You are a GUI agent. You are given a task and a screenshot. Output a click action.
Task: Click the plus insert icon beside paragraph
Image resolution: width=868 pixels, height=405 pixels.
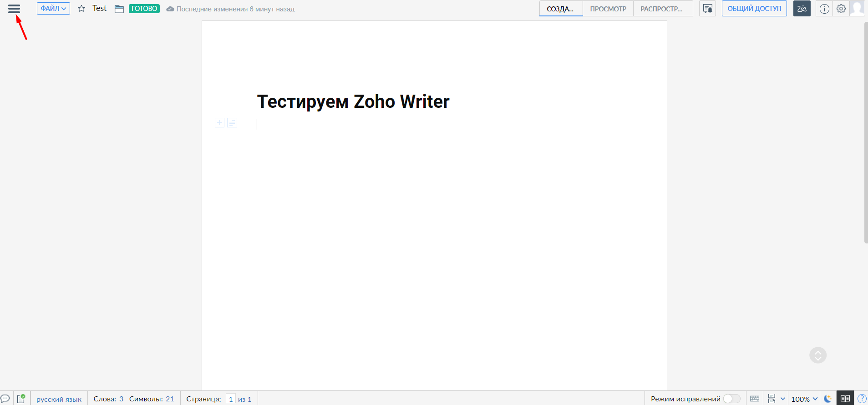tap(219, 123)
